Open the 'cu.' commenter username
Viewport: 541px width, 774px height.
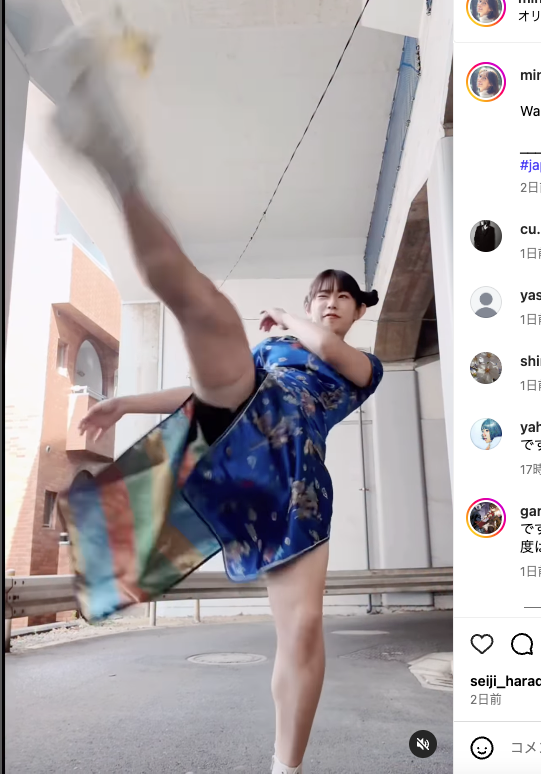pyautogui.click(x=530, y=229)
